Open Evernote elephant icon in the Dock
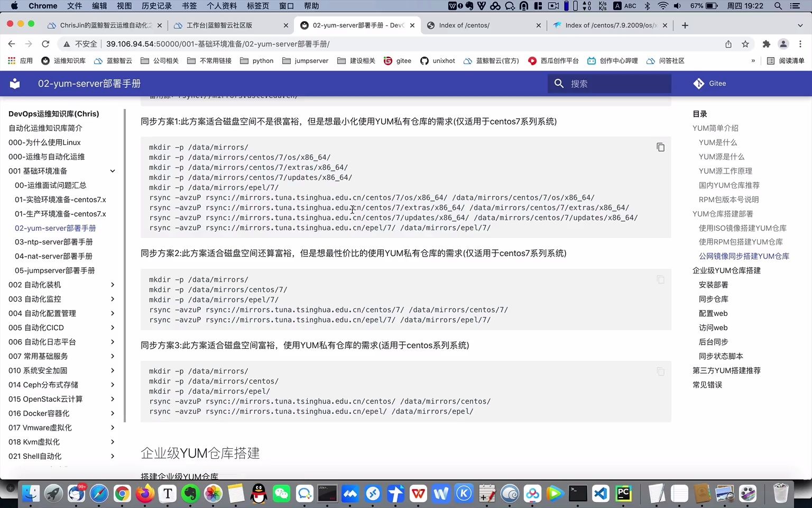812x508 pixels. tap(190, 494)
